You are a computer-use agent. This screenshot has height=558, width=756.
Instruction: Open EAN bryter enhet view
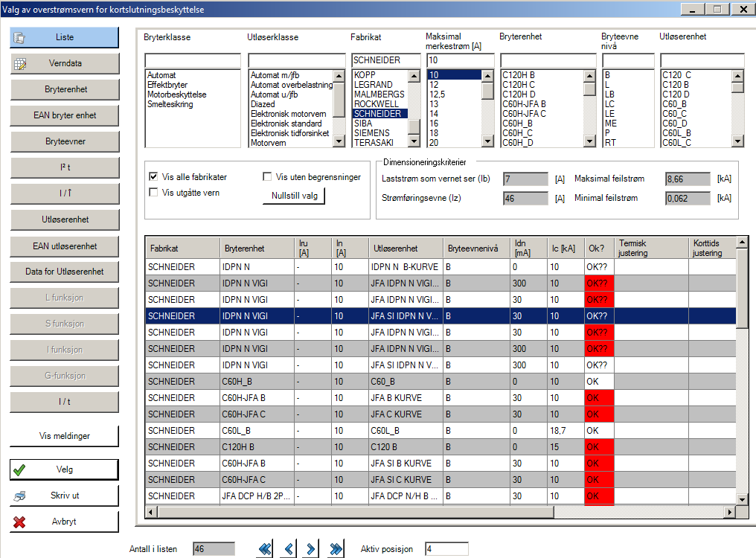click(x=65, y=115)
